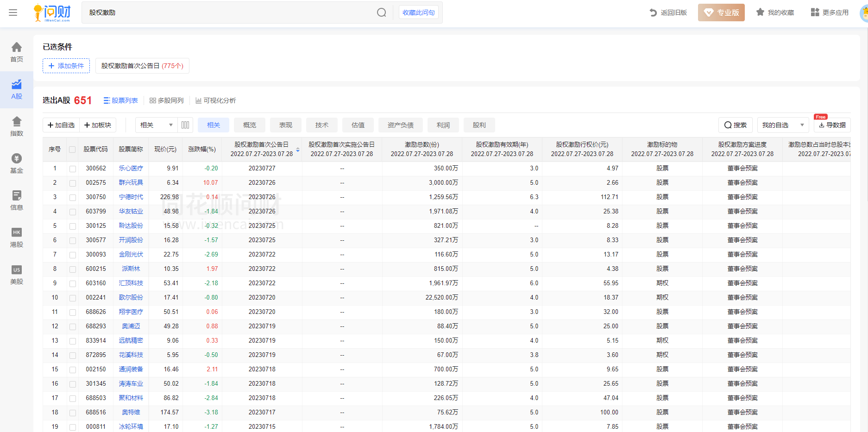Click the 专业版 button
Image resolution: width=868 pixels, height=432 pixels.
(x=721, y=13)
